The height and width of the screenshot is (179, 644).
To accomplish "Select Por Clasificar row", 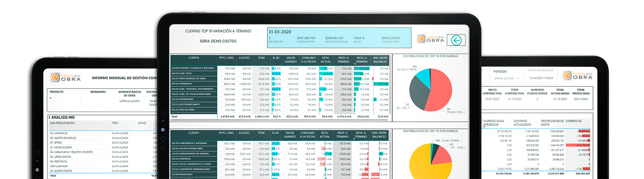I will click(103, 166).
